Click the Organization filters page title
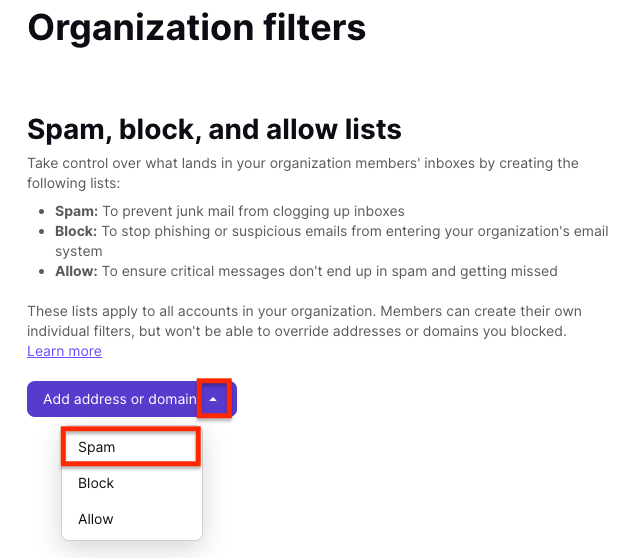Image resolution: width=631 pixels, height=558 pixels. coord(196,28)
